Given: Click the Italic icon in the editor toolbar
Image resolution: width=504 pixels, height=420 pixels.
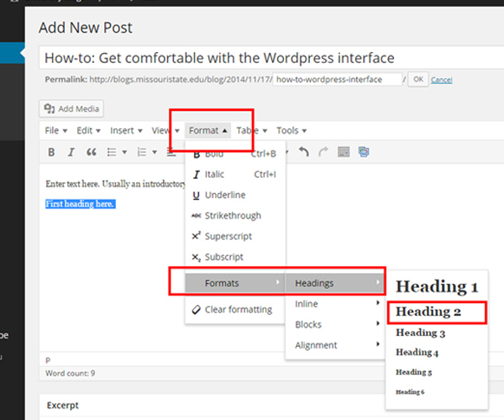Looking at the screenshot, I should pyautogui.click(x=71, y=152).
